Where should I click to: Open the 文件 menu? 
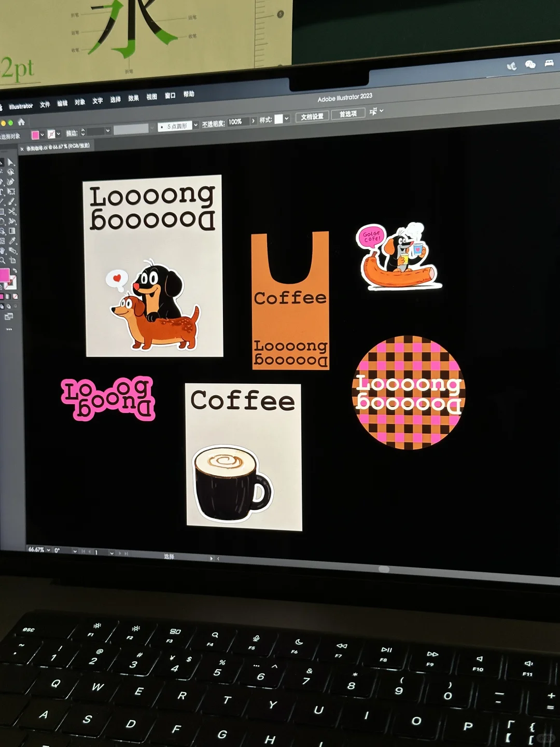(45, 104)
